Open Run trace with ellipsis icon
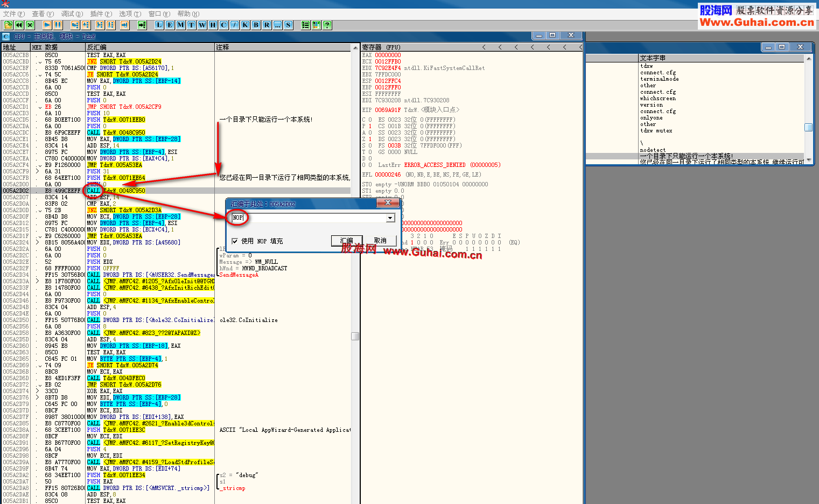The height and width of the screenshot is (504, 819). point(277,25)
